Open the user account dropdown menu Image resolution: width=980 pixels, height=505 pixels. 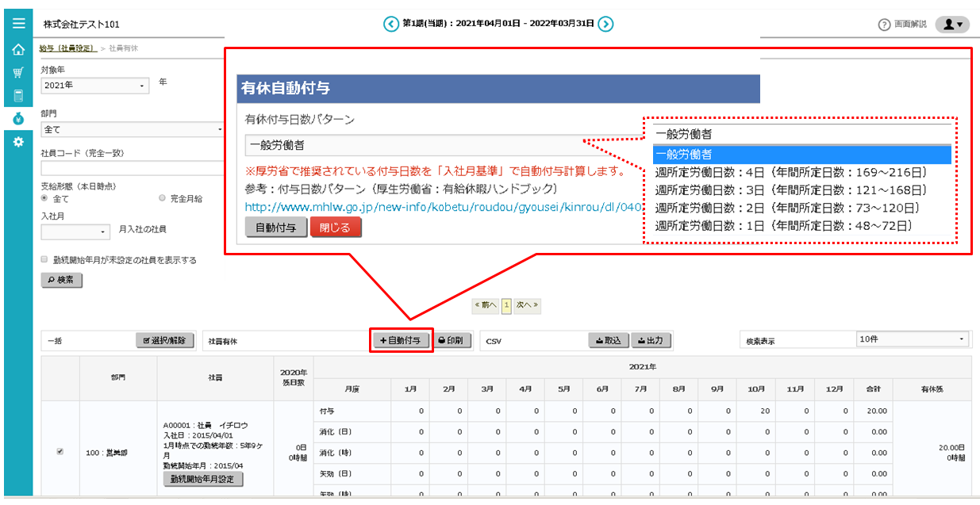[952, 25]
